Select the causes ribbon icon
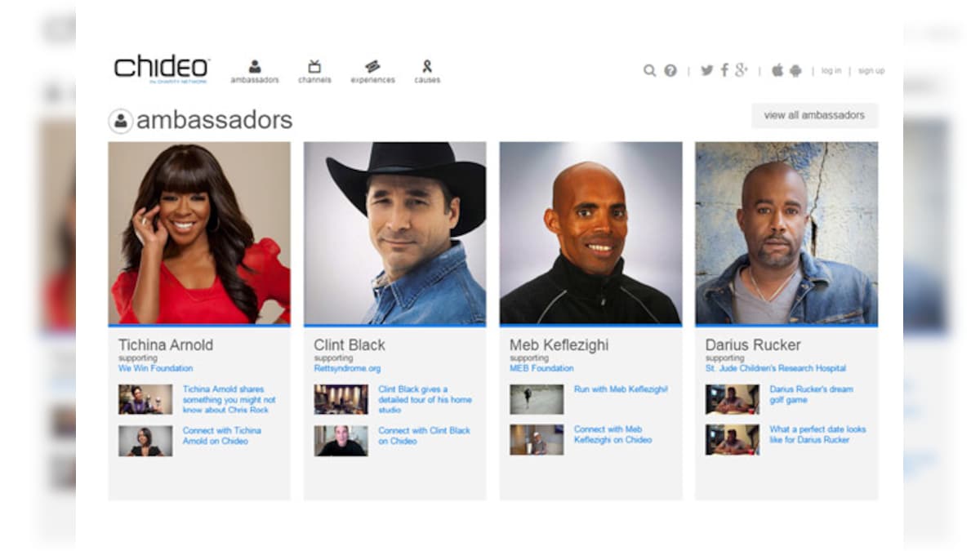 (428, 66)
